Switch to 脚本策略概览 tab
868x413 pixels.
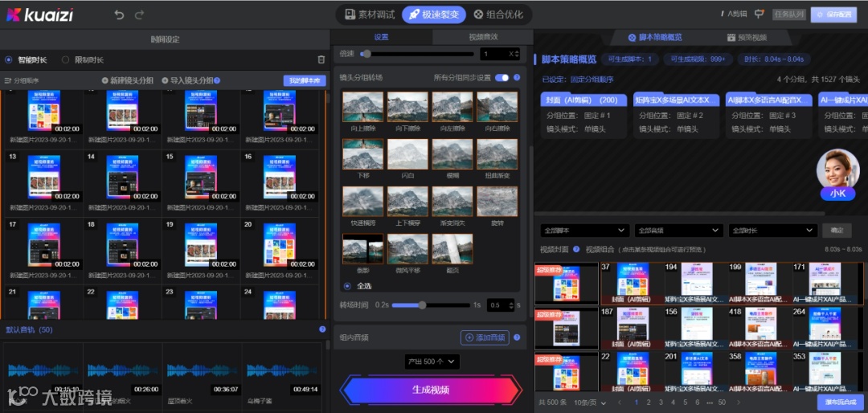[655, 38]
